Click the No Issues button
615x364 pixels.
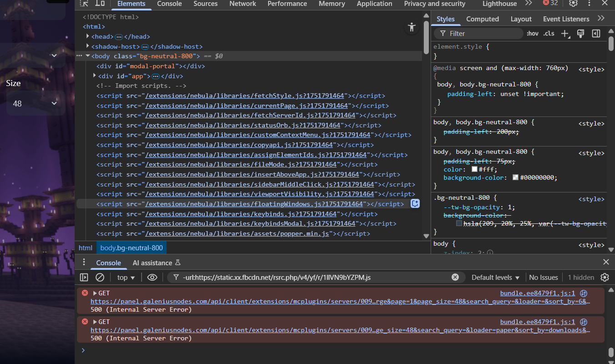[544, 277]
